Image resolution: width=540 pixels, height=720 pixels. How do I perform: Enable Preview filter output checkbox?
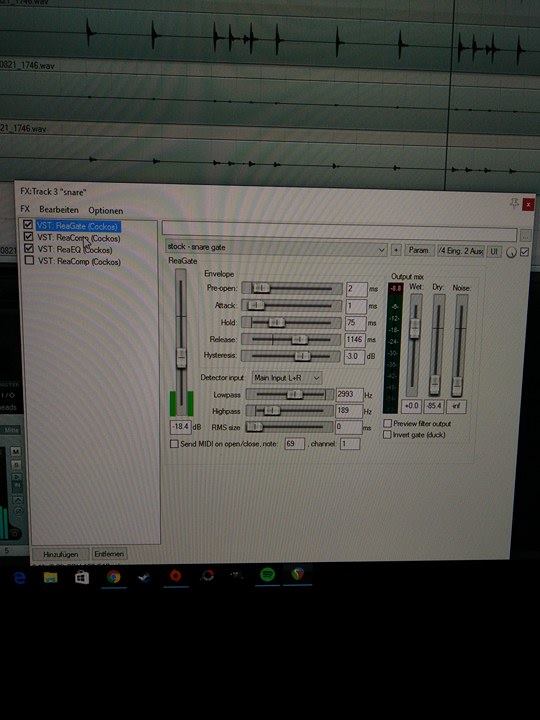click(388, 423)
